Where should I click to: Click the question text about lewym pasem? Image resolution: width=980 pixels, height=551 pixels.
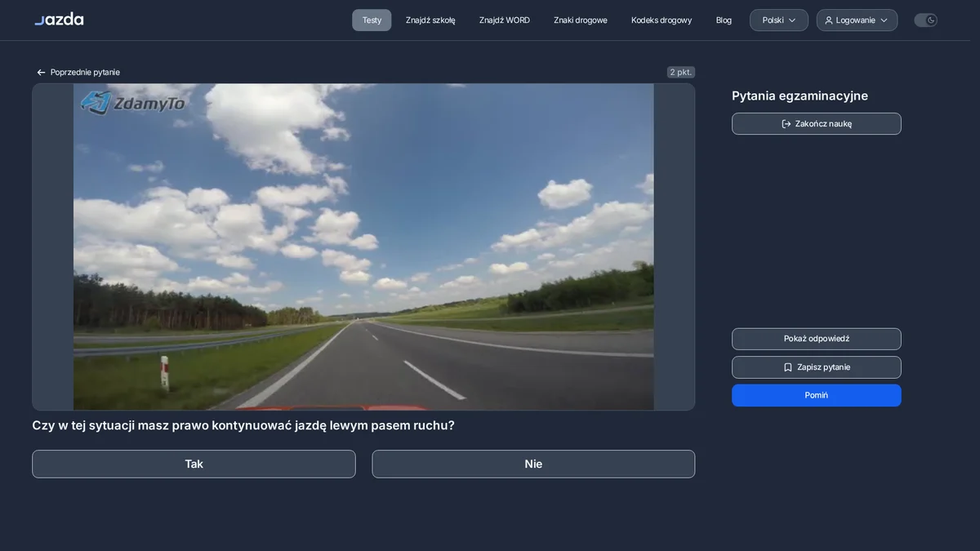tap(243, 425)
